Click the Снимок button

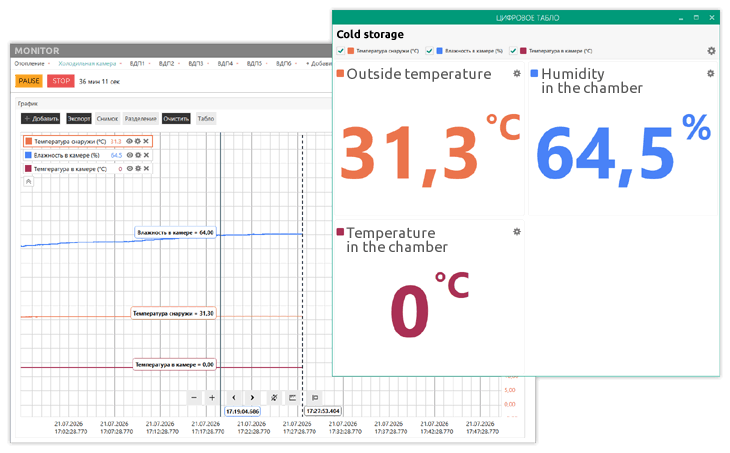pyautogui.click(x=108, y=119)
